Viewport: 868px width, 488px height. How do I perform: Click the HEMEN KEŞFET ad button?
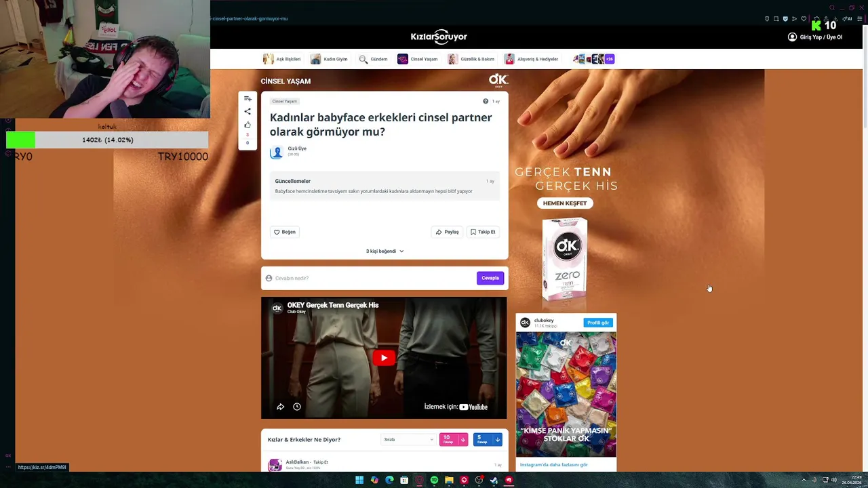(565, 203)
